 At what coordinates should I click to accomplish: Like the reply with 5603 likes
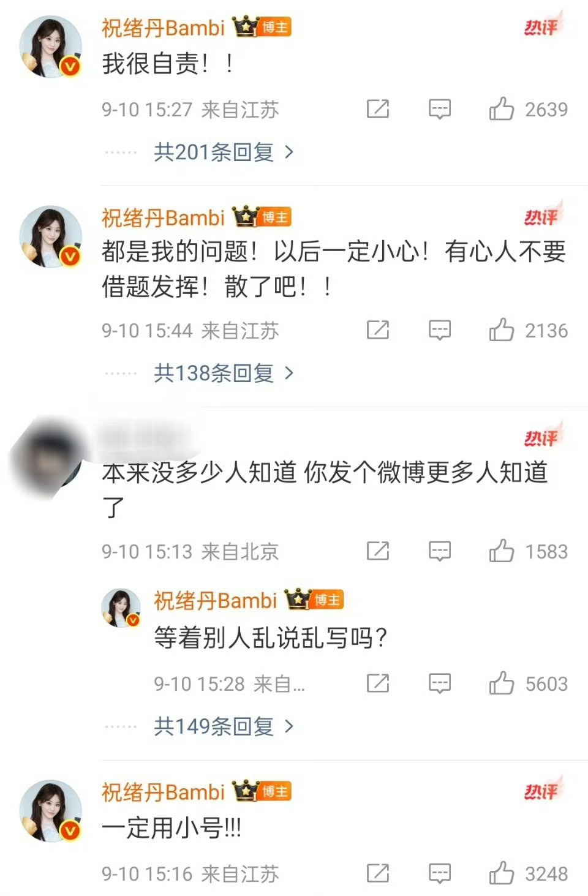pyautogui.click(x=501, y=683)
